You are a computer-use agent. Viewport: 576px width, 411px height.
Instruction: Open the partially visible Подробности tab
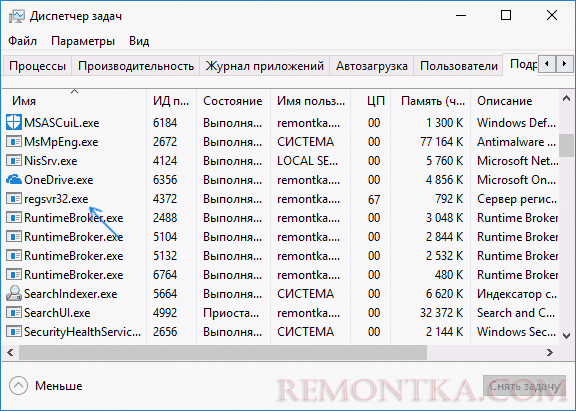tap(521, 65)
